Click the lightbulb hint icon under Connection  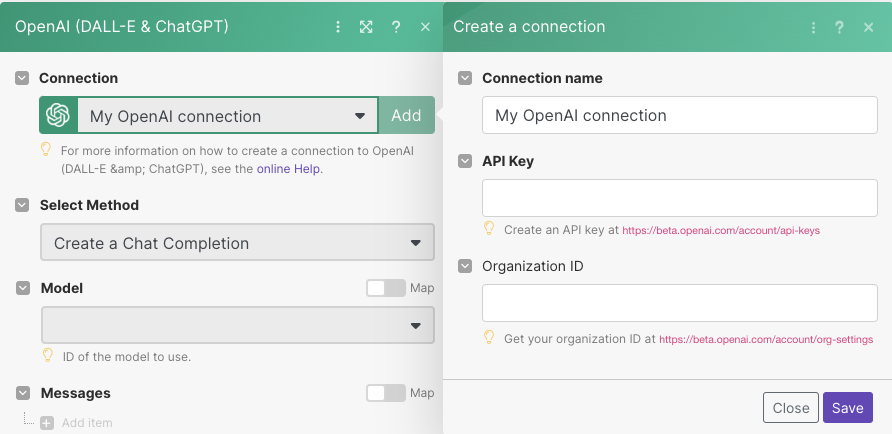coord(46,150)
